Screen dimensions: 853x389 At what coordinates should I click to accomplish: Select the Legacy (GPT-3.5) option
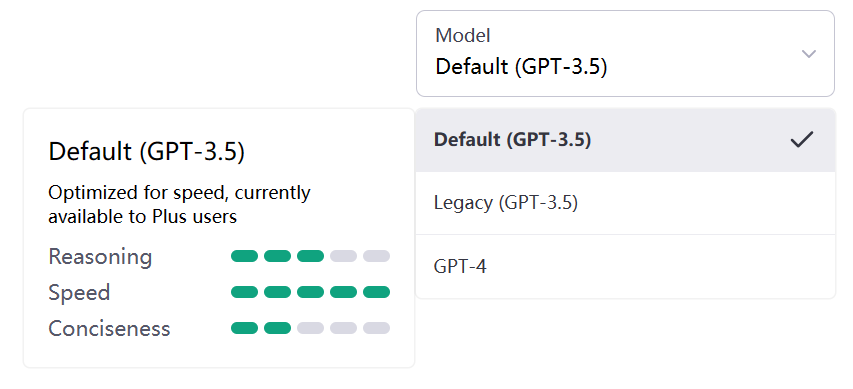(x=625, y=203)
